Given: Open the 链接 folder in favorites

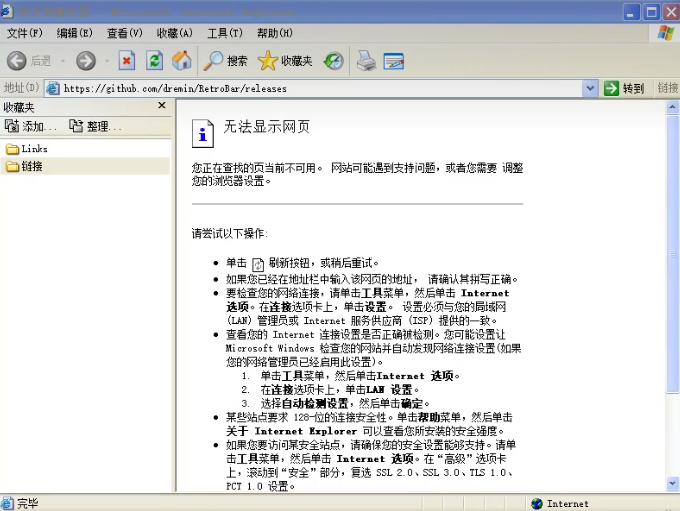Looking at the screenshot, I should coord(25,166).
